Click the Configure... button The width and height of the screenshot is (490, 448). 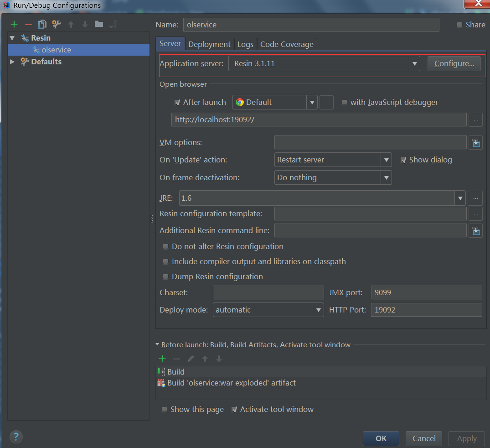click(454, 63)
